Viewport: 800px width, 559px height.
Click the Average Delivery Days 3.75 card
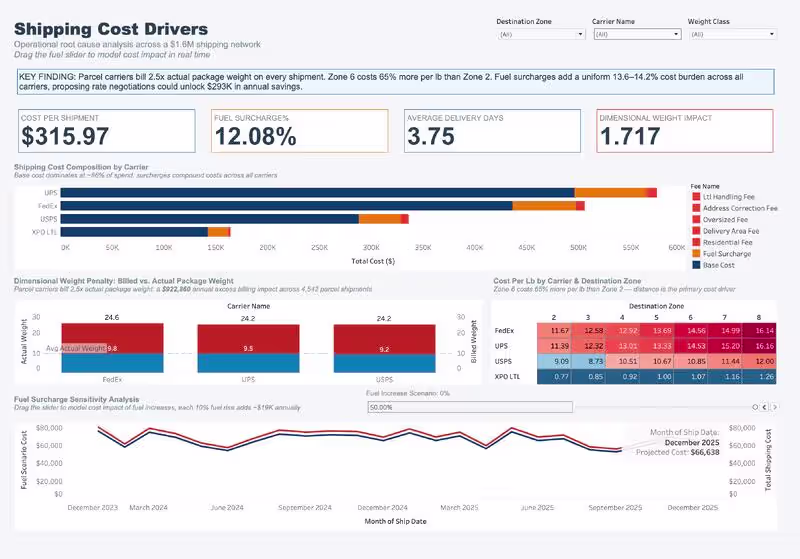[492, 131]
